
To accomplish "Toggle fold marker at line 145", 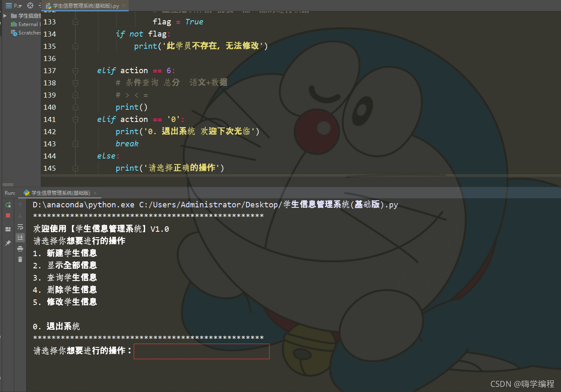I will coord(75,168).
